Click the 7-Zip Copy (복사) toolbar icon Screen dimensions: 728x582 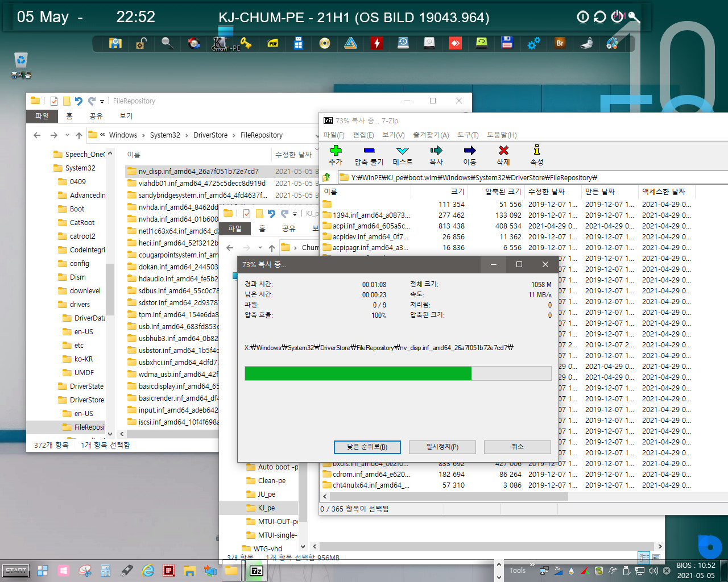tap(436, 151)
